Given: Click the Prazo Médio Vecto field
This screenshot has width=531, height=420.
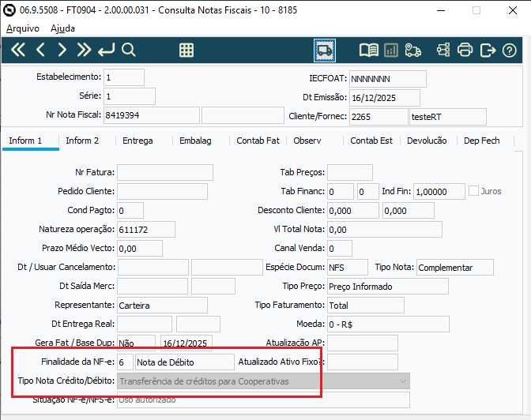Looking at the screenshot, I should (x=140, y=249).
